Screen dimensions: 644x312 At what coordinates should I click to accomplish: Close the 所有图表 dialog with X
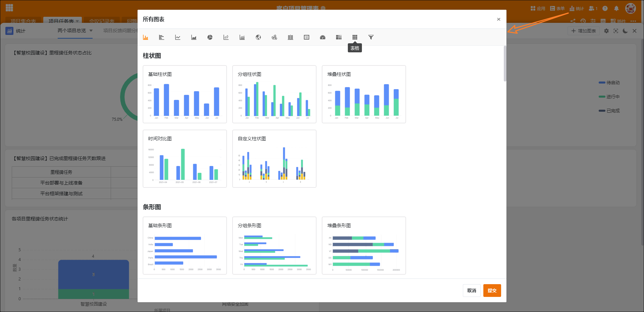click(x=499, y=19)
